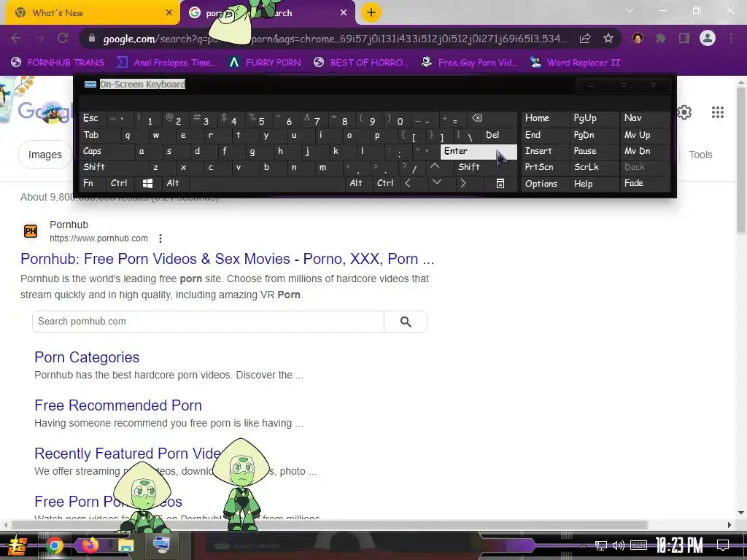Viewport: 747px width, 560px height.
Task: Open Chrome's tab search chevron
Action: [630, 10]
